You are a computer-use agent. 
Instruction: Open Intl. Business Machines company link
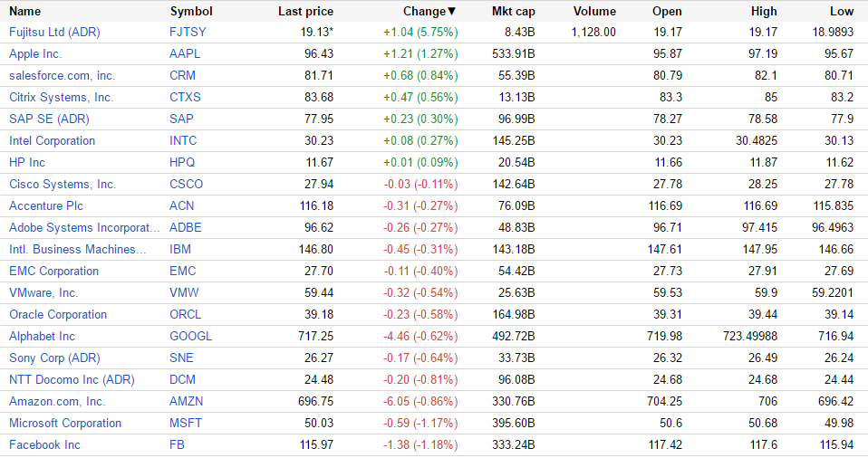coord(78,249)
